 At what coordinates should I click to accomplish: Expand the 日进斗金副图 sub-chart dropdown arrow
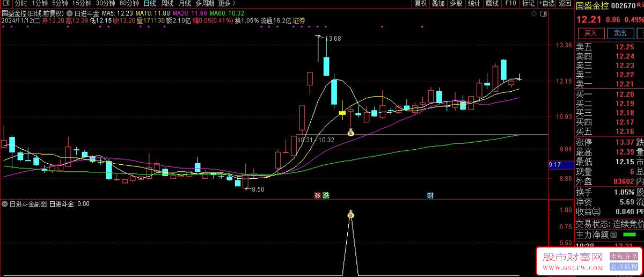(5, 204)
